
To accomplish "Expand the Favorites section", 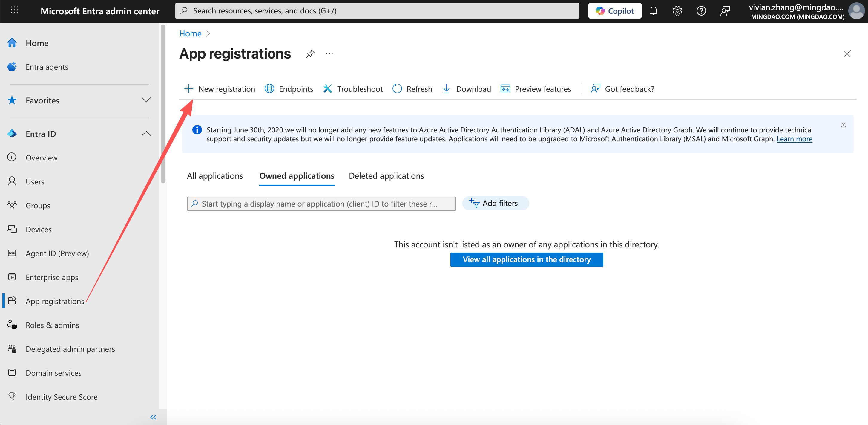I will pos(146,100).
